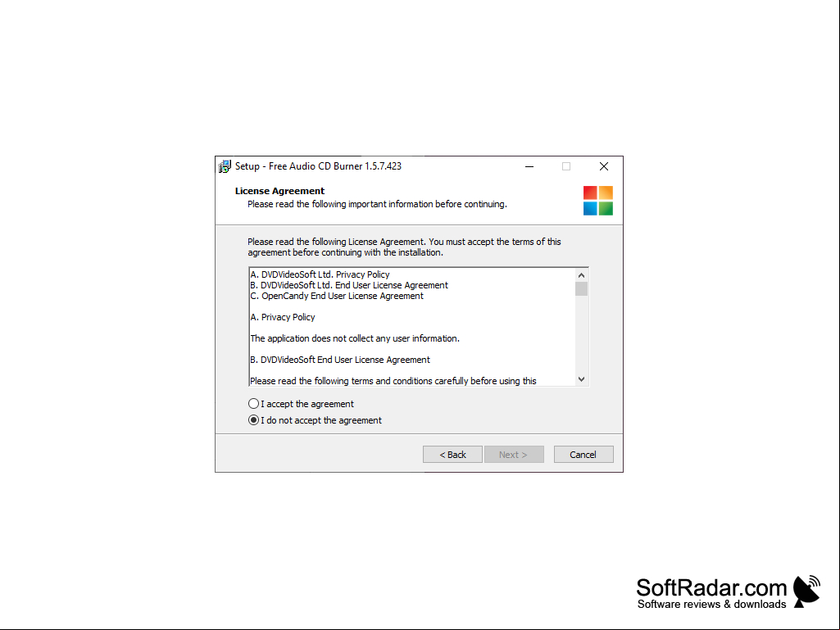Go back with the < Back button
840x630 pixels.
pos(452,455)
